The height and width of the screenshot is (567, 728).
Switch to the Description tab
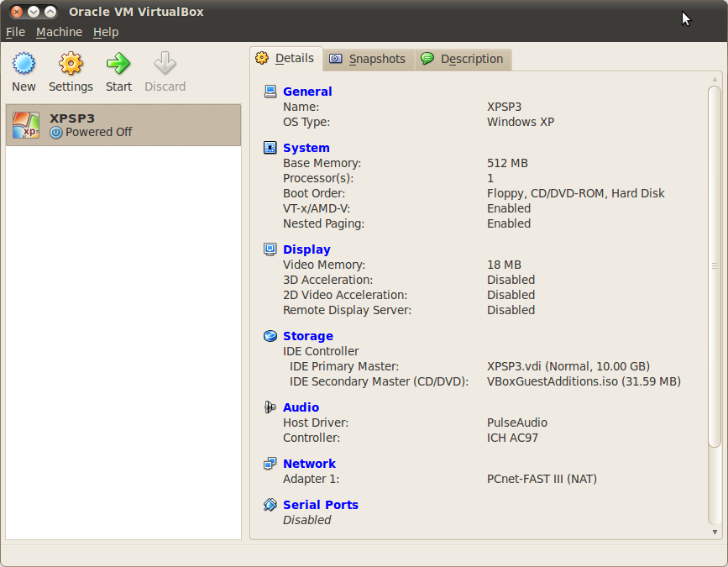click(x=463, y=60)
